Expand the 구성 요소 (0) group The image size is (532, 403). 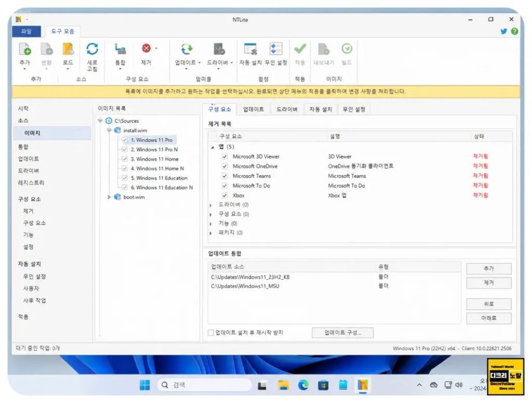pos(211,215)
